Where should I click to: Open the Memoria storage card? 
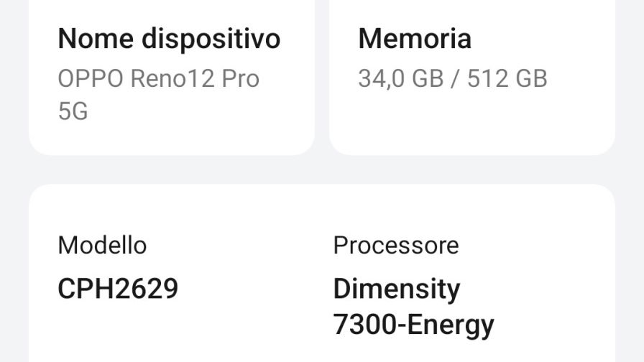(x=472, y=78)
